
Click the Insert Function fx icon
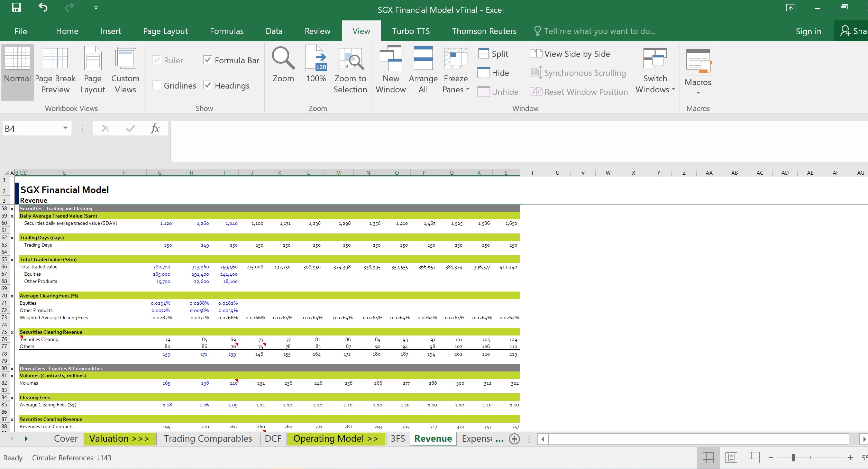coord(155,128)
